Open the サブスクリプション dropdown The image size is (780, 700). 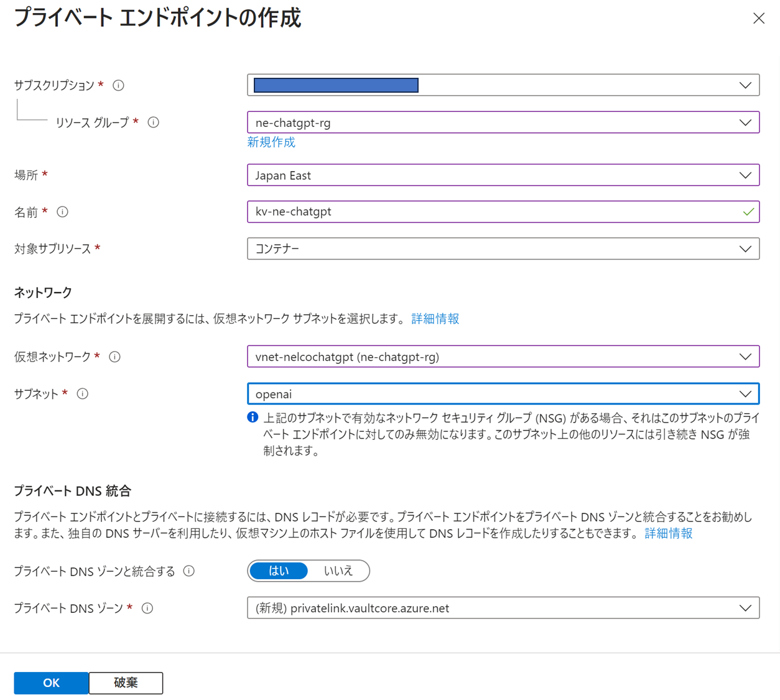pos(503,85)
